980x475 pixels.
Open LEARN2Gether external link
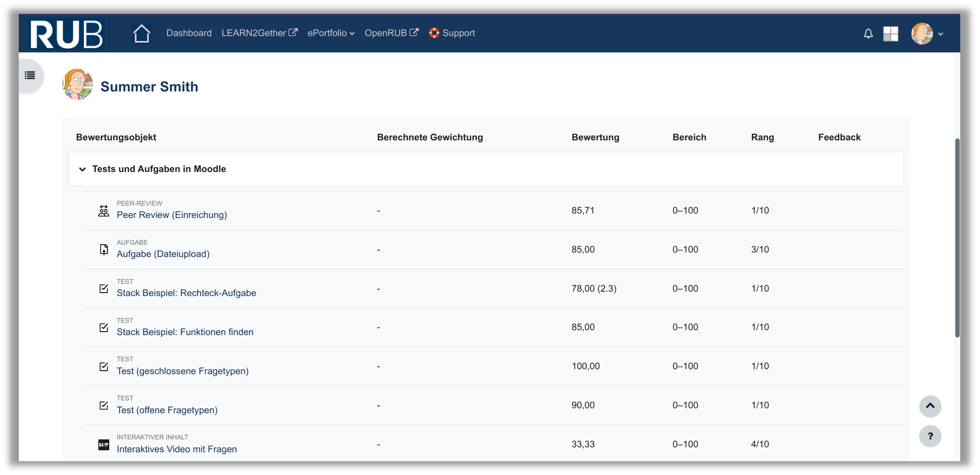click(259, 33)
